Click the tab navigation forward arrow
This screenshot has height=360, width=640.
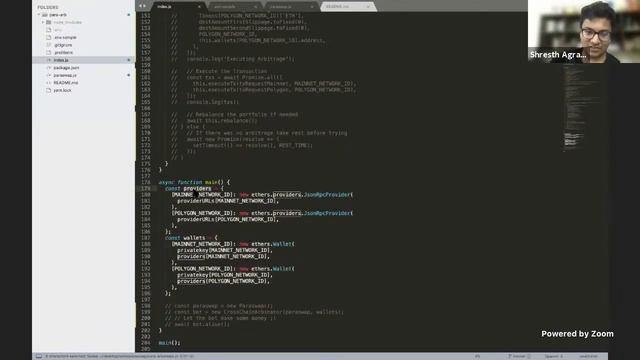[x=144, y=6]
